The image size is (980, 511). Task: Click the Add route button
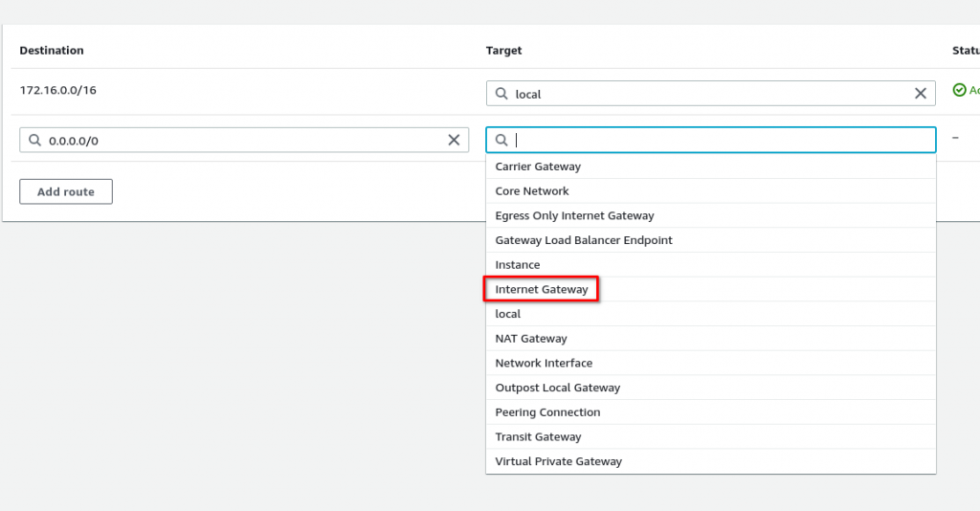coord(66,192)
